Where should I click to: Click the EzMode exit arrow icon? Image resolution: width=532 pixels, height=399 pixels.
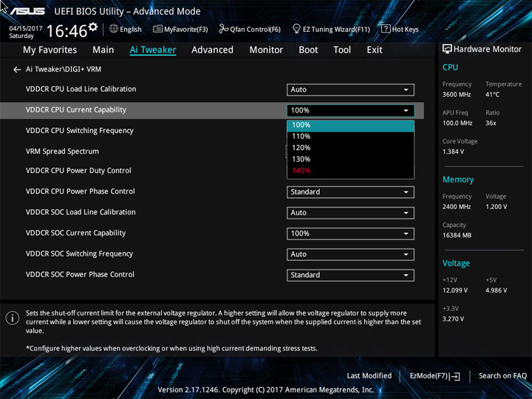[455, 376]
